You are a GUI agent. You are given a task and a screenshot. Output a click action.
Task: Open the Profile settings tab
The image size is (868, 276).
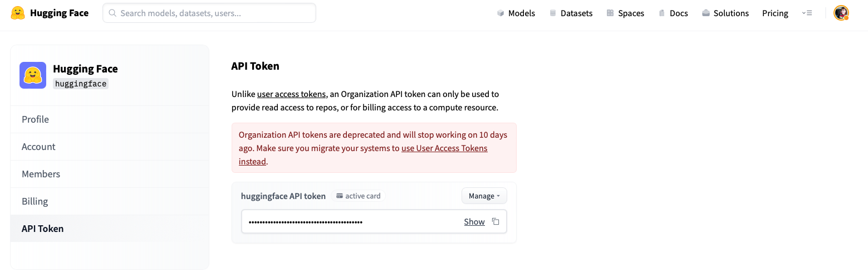click(36, 119)
